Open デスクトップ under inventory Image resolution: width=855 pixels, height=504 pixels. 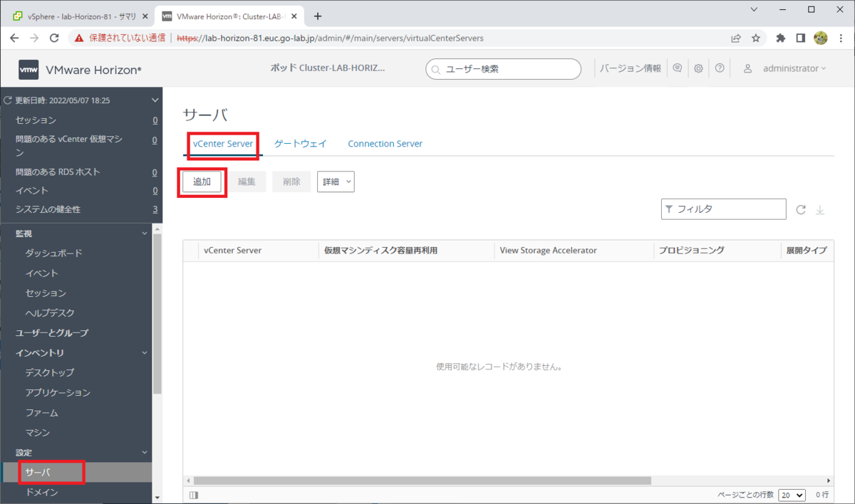coord(50,372)
